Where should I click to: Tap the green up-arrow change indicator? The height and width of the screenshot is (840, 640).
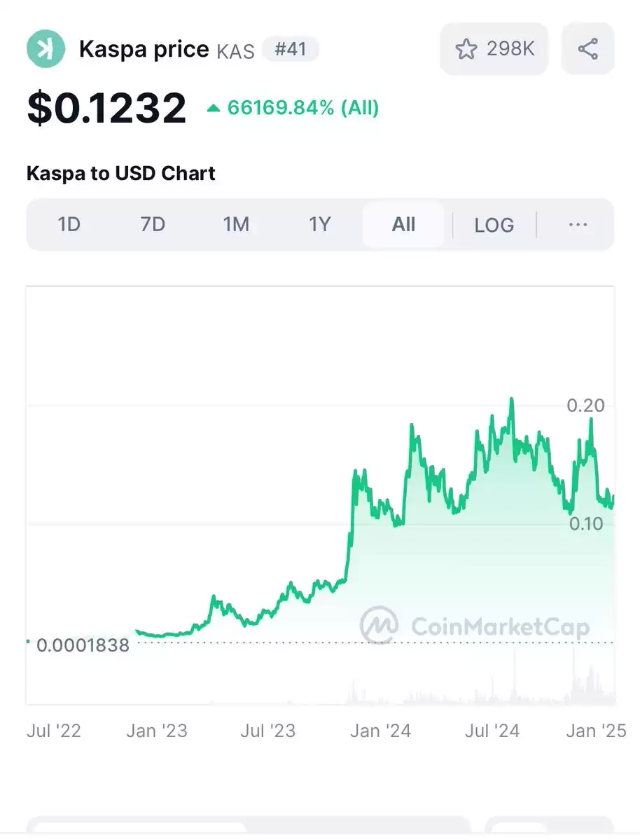(213, 108)
